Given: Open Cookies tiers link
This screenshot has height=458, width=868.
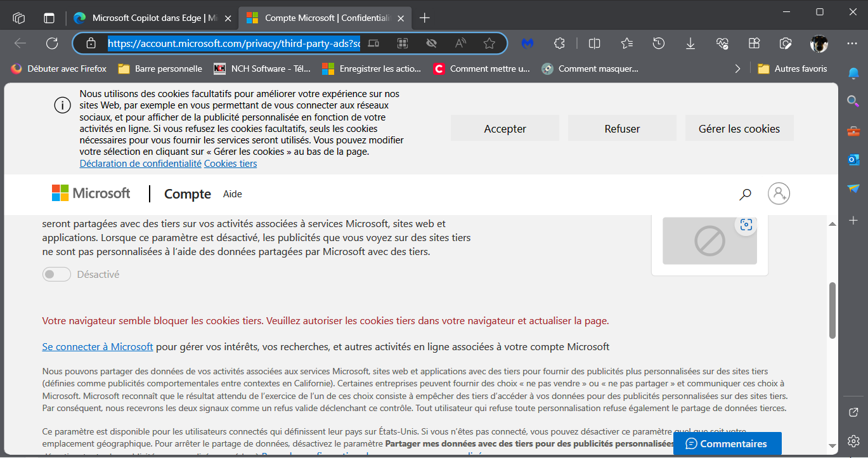Looking at the screenshot, I should (x=230, y=164).
